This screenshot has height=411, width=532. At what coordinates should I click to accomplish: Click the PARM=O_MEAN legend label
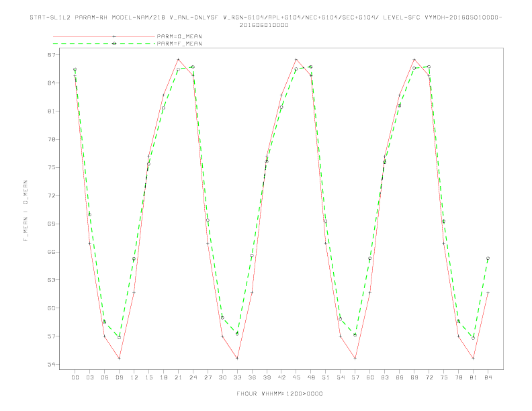coord(179,36)
